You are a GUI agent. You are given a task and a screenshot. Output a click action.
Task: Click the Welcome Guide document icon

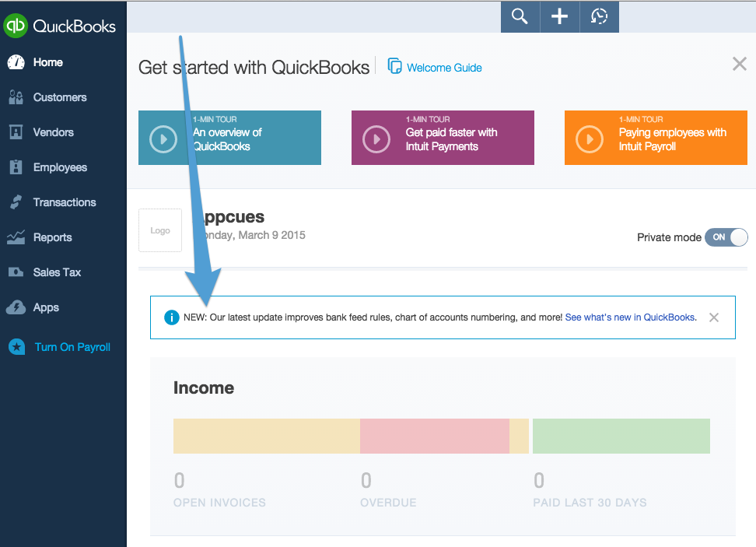coord(394,65)
